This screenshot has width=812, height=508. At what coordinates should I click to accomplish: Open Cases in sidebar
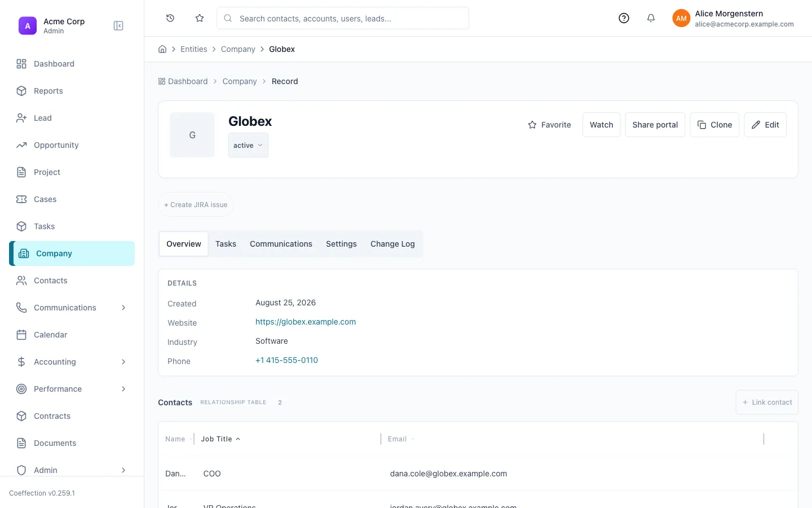[72, 199]
